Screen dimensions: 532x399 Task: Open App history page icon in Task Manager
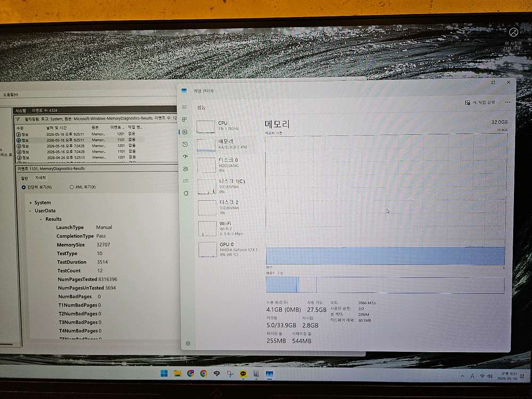click(185, 144)
